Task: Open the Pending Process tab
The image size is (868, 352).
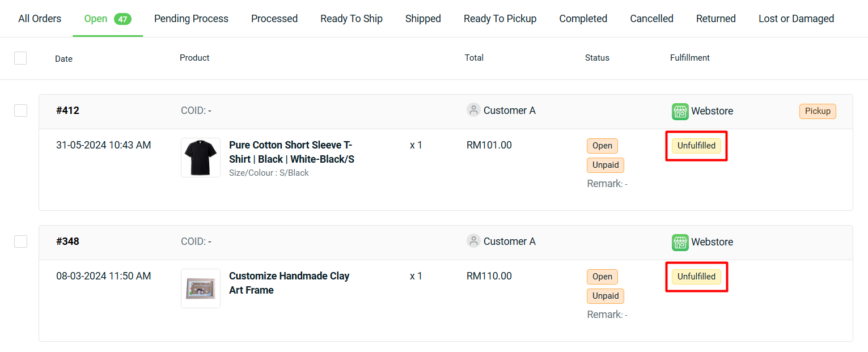Action: tap(191, 19)
